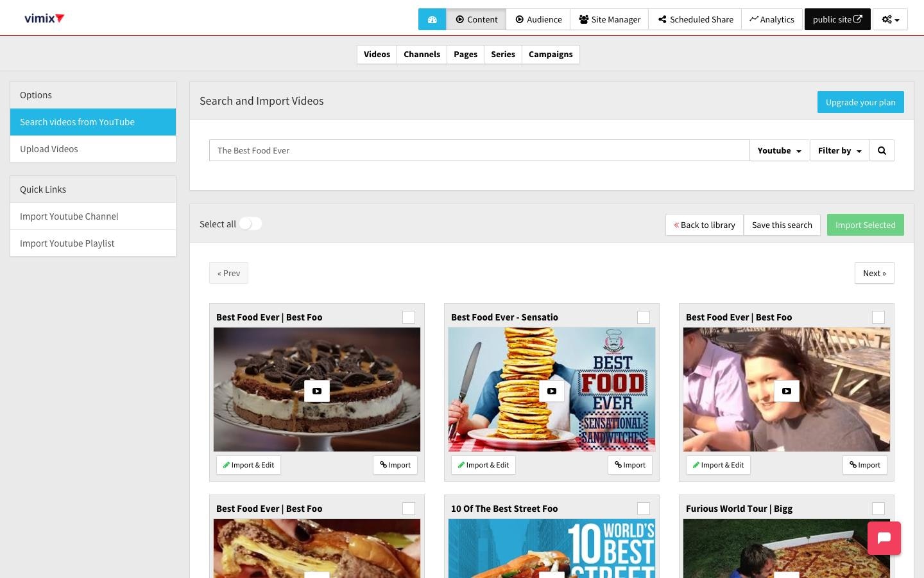This screenshot has width=924, height=578.
Task: Switch to the Channels tab
Action: coord(422,55)
